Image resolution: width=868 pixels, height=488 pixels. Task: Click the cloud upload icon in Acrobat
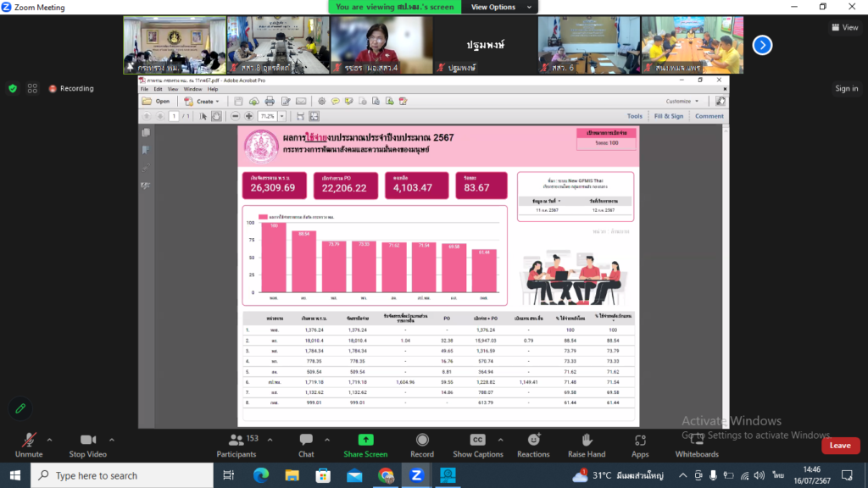pyautogui.click(x=253, y=102)
